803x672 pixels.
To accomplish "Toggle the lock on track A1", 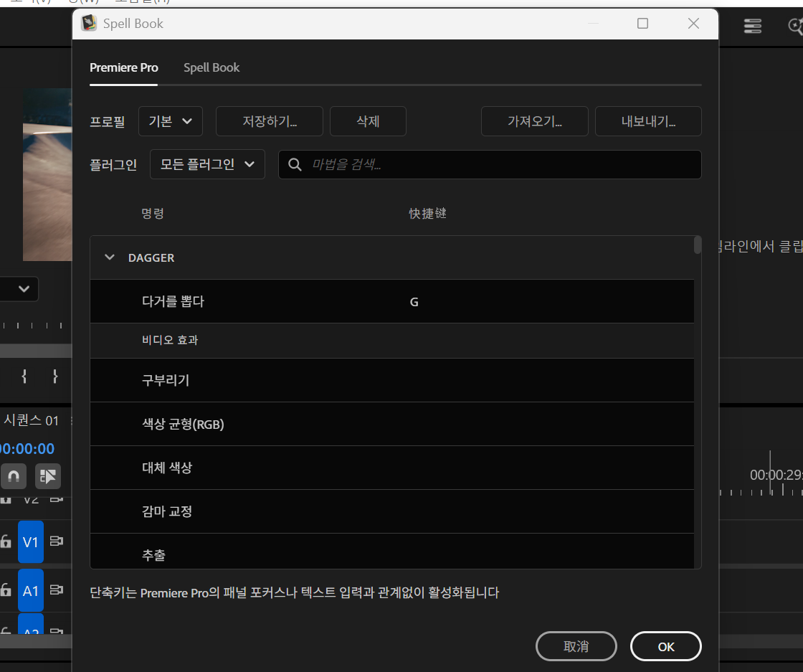I will tap(6, 590).
